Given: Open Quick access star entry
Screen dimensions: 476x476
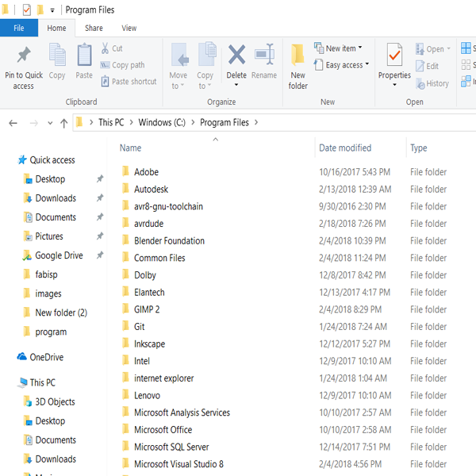Looking at the screenshot, I should click(x=47, y=160).
